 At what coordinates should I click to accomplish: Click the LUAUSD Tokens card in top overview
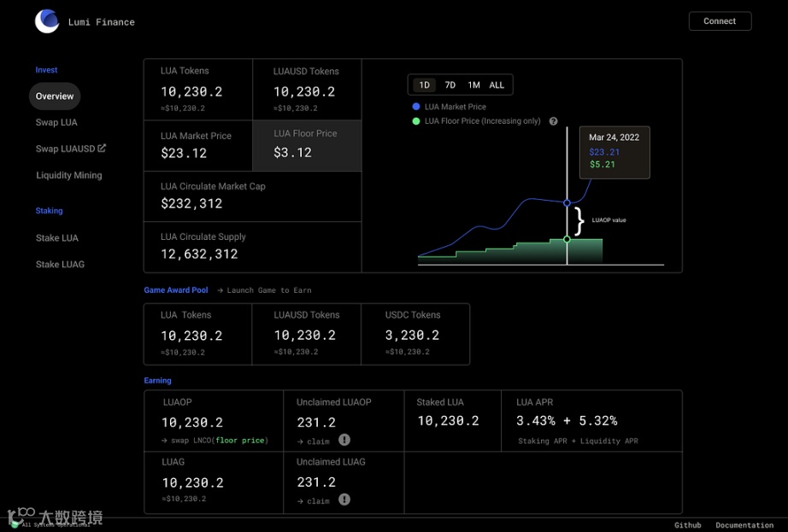[307, 90]
